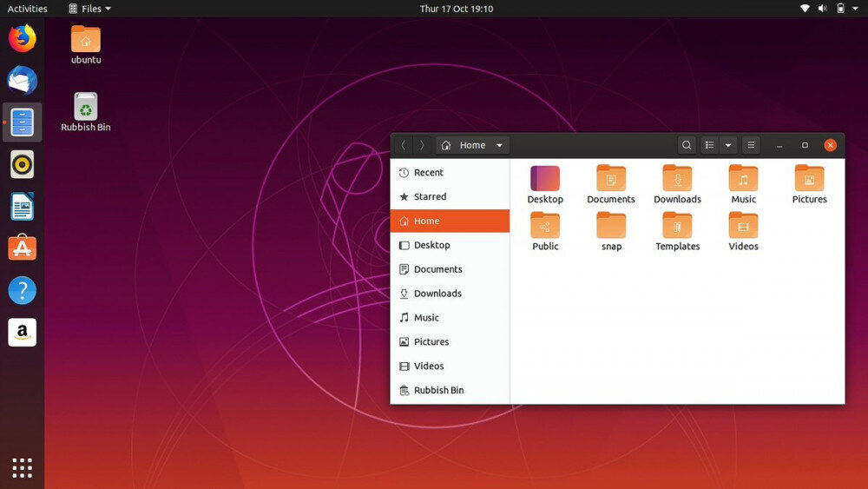
Task: Go back with the left navigation arrow
Action: tap(404, 145)
